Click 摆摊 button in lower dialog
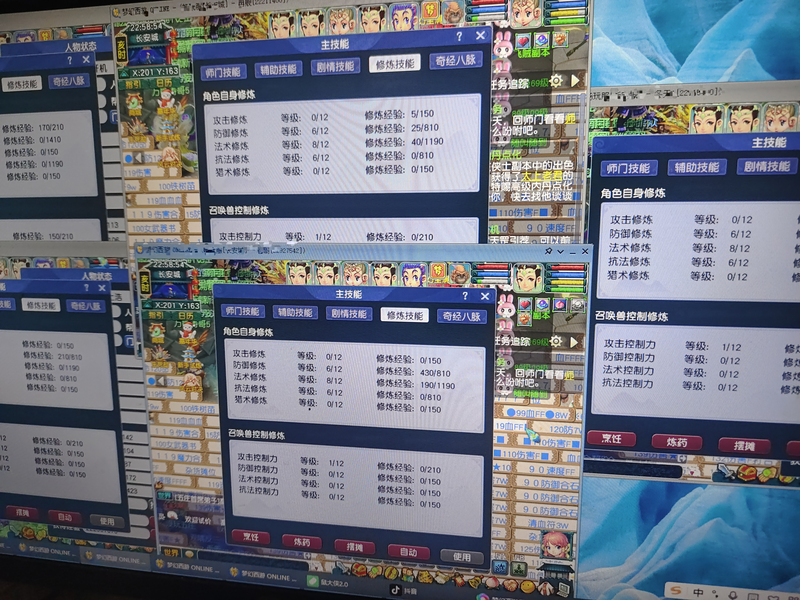 click(x=355, y=547)
